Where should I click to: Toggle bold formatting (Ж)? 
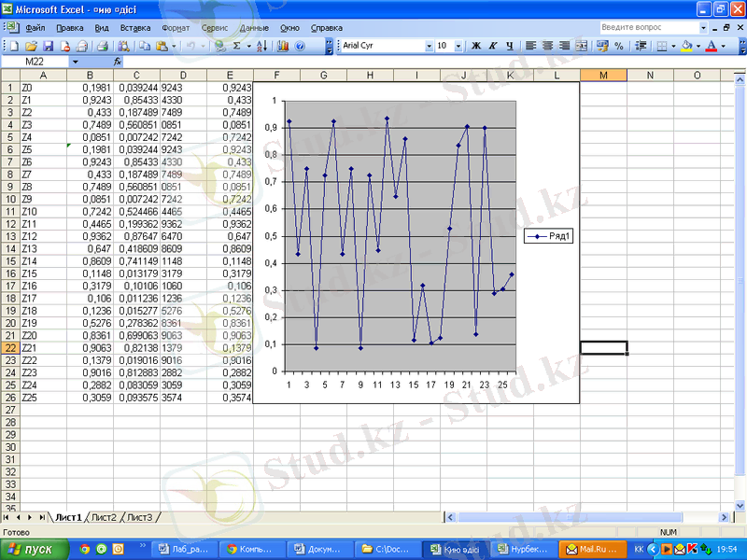pyautogui.click(x=476, y=45)
